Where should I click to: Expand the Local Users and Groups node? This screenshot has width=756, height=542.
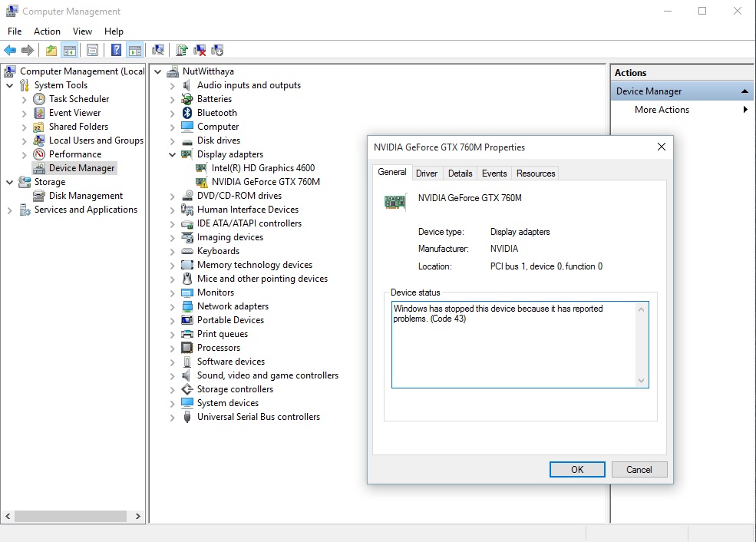[x=24, y=141]
